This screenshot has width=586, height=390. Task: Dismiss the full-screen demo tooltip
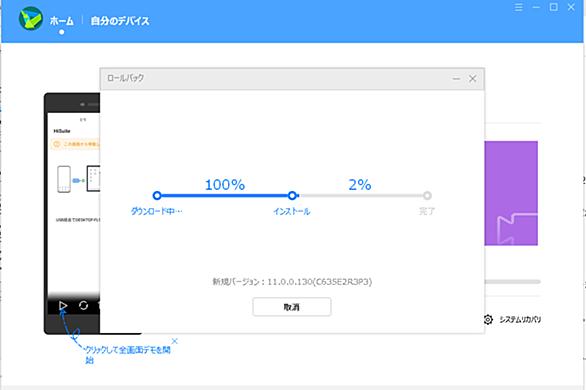tap(174, 341)
